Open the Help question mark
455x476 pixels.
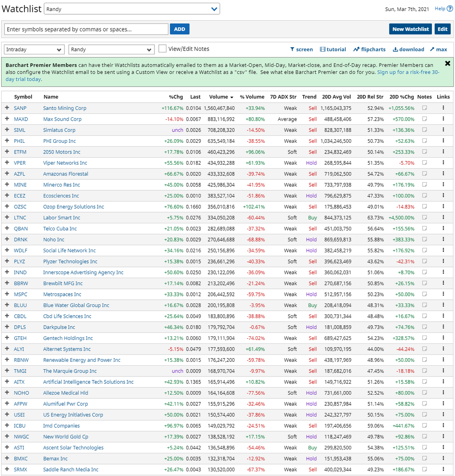tap(451, 8)
